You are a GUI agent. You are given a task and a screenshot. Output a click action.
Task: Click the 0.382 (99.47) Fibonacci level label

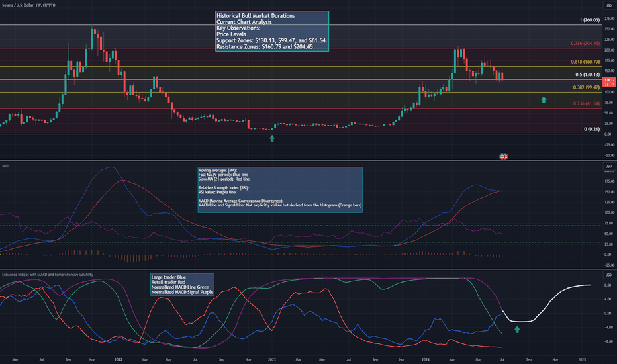pos(587,87)
